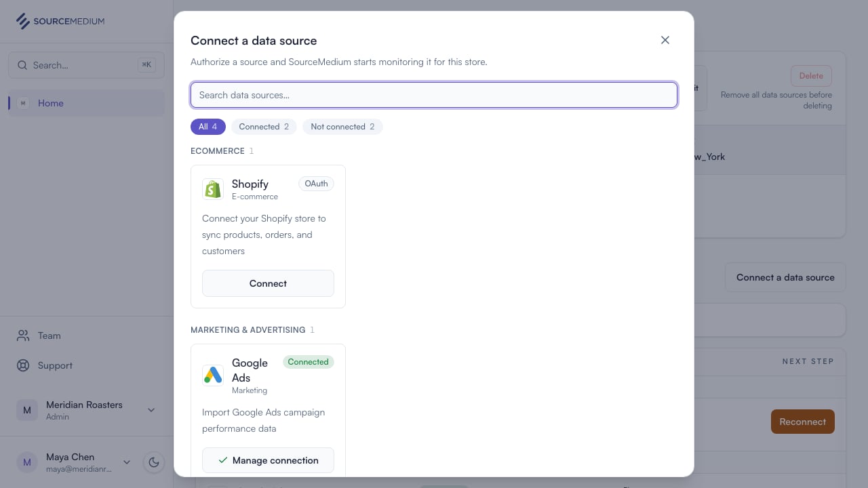The height and width of the screenshot is (488, 868).
Task: Click the Support lifebuoy icon
Action: tap(23, 365)
